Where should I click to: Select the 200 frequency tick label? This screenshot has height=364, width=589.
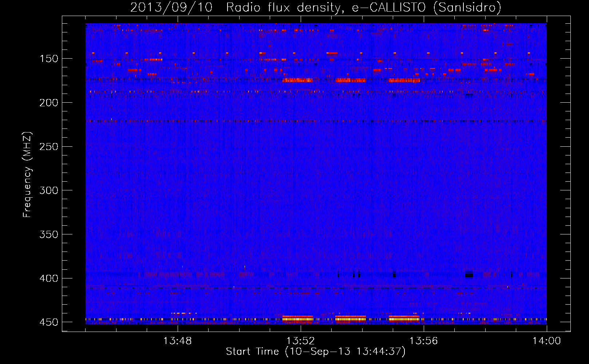[x=48, y=103]
